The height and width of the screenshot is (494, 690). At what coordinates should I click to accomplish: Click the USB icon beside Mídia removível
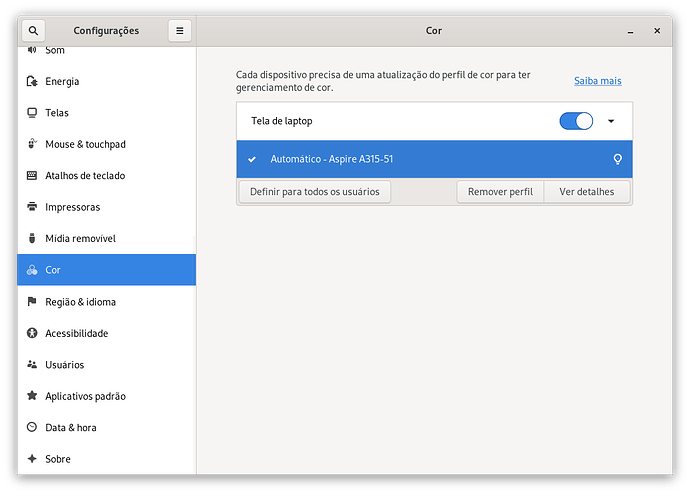click(x=32, y=238)
